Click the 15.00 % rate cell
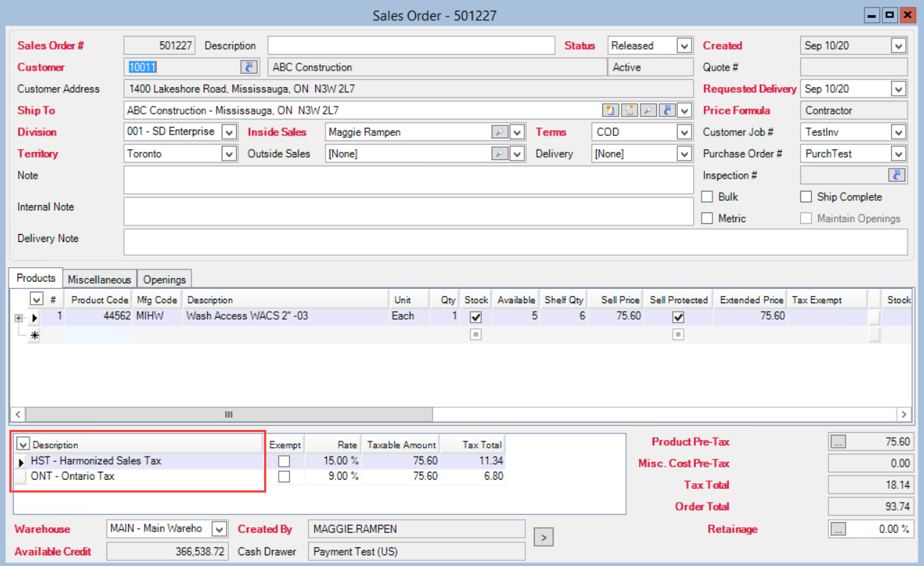 [332, 461]
